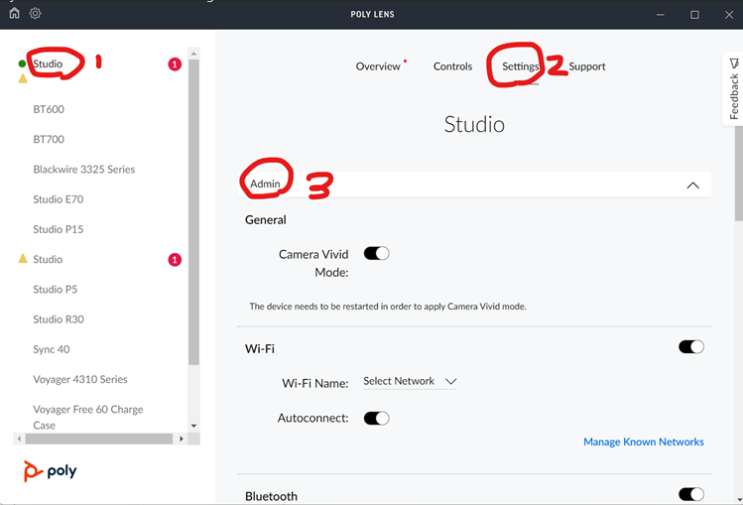
Task: Click the sidebar horizontal scrollbar right arrow
Action: point(181,439)
